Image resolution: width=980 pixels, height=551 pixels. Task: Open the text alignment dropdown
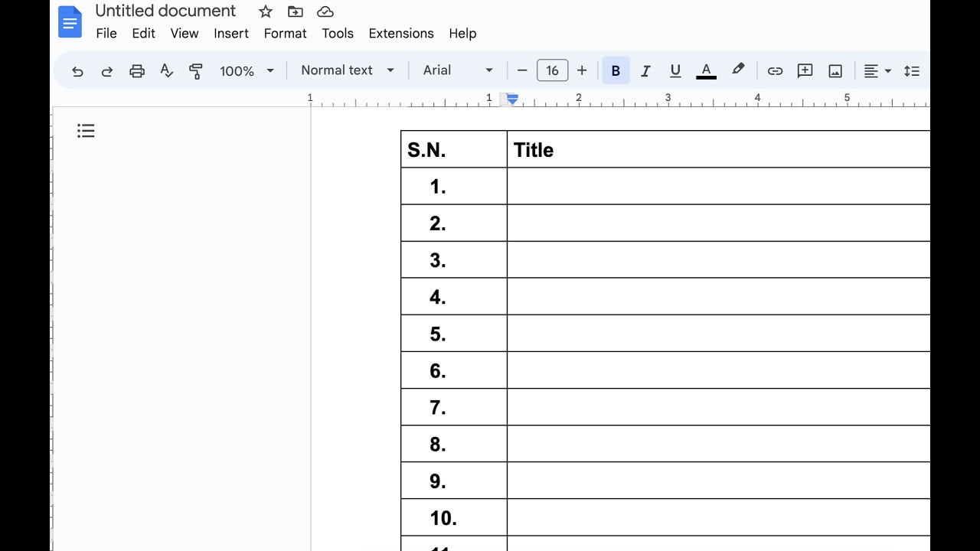click(877, 71)
